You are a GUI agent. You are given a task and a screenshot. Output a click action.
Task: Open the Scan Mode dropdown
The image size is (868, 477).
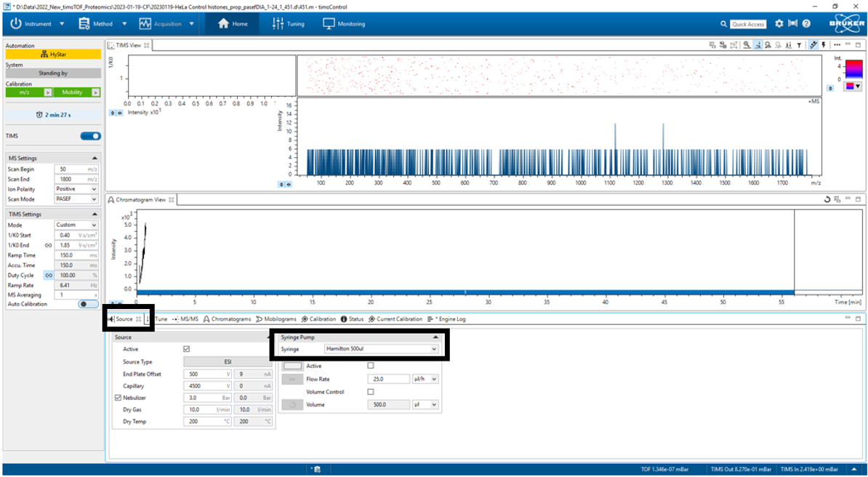pos(76,199)
